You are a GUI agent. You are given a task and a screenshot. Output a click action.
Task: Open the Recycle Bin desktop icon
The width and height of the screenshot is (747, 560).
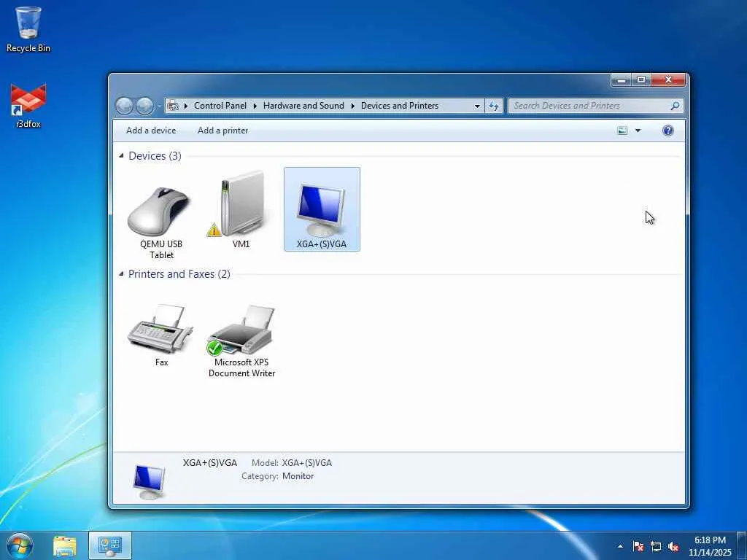[28, 29]
